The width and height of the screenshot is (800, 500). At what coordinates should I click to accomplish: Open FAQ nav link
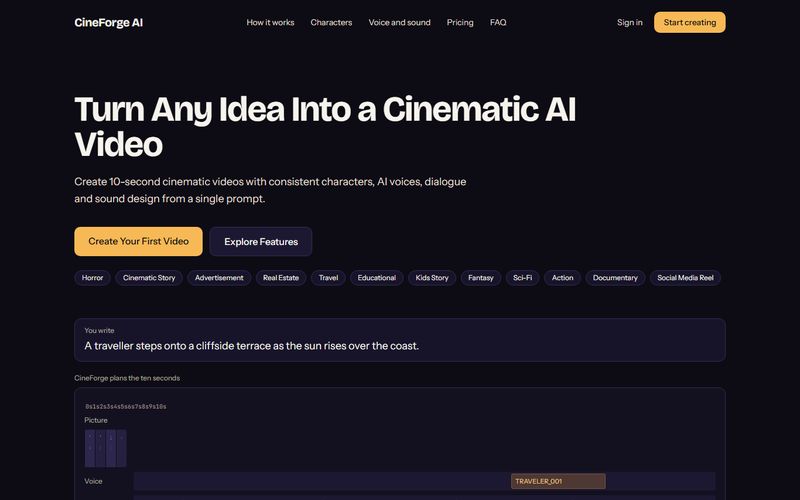(498, 22)
